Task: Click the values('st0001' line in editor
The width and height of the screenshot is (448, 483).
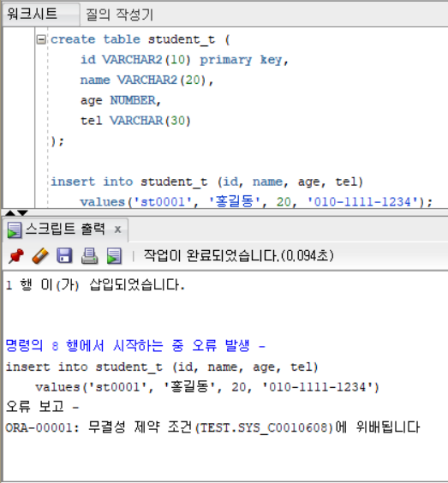Action: click(x=256, y=202)
